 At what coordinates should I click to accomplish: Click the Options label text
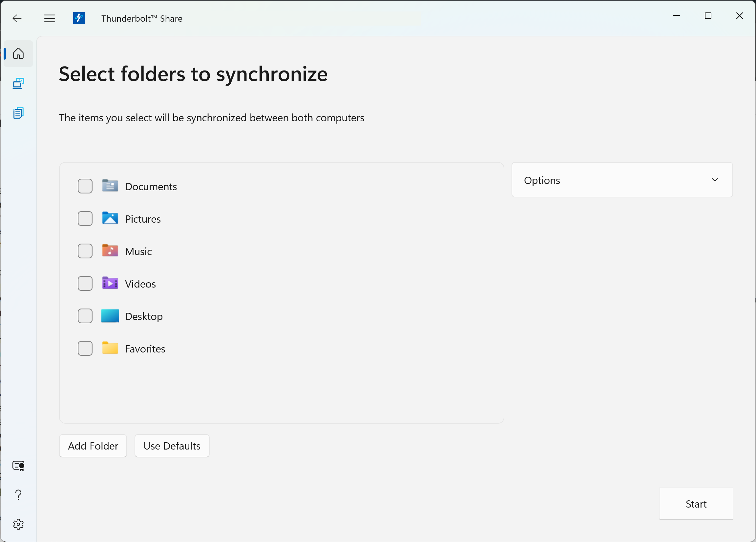click(542, 180)
